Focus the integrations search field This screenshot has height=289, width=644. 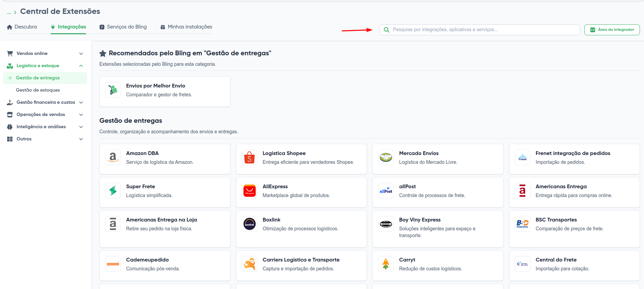point(480,30)
